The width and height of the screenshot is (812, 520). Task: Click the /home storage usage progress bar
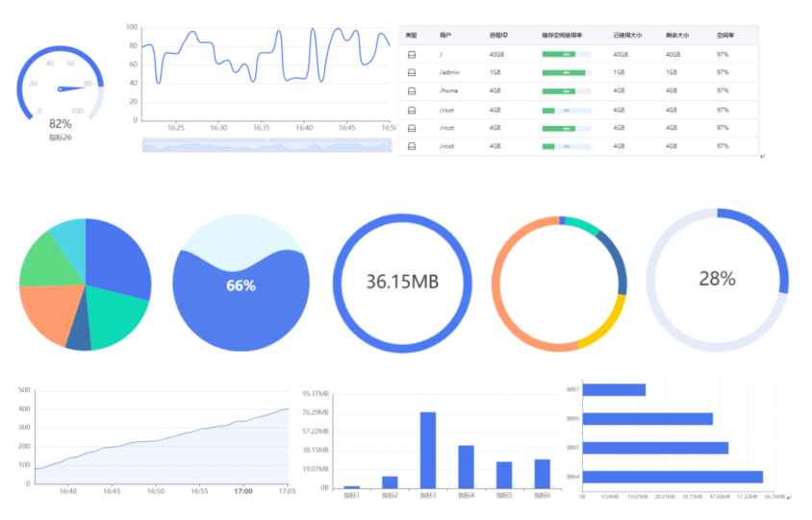[567, 91]
